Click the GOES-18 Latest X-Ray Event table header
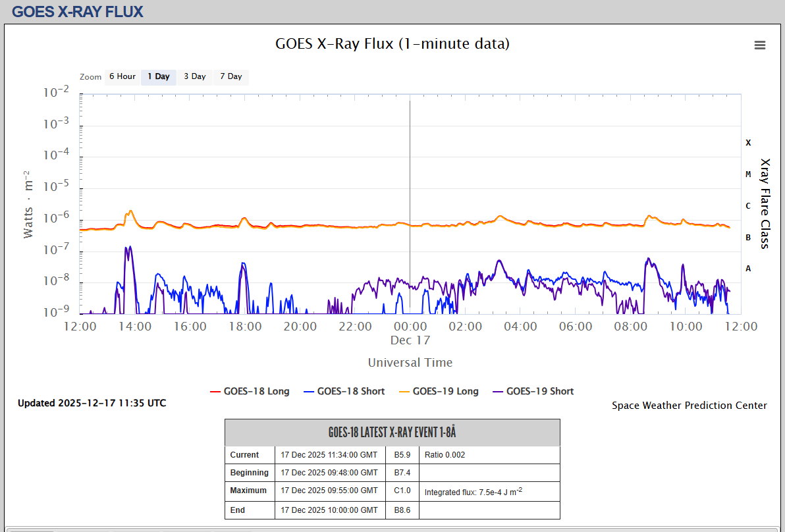Viewport: 785px width, 532px height. point(392,433)
